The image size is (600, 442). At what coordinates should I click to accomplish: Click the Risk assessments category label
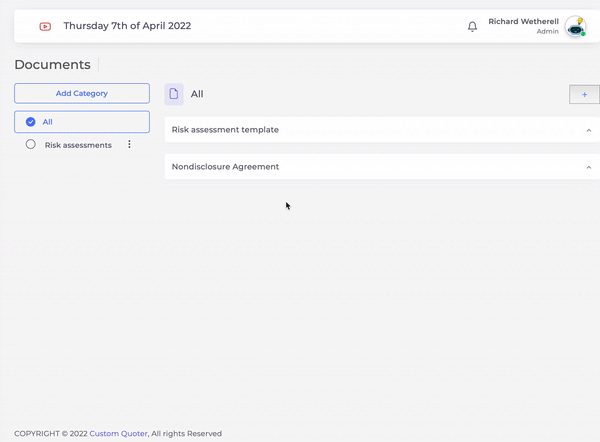78,145
